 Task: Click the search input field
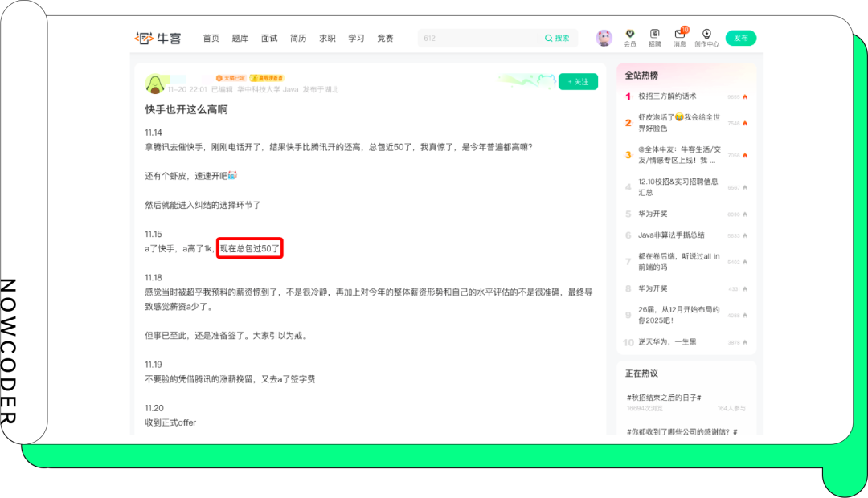[x=477, y=39]
